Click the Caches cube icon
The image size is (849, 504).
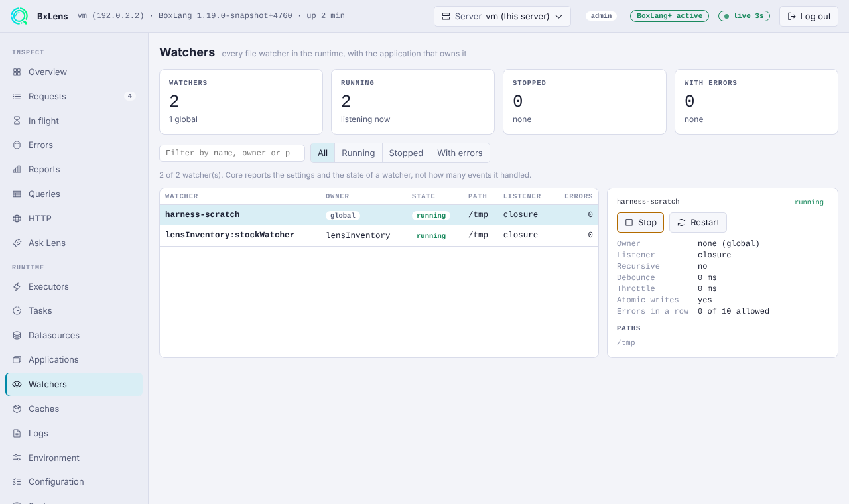[17, 409]
